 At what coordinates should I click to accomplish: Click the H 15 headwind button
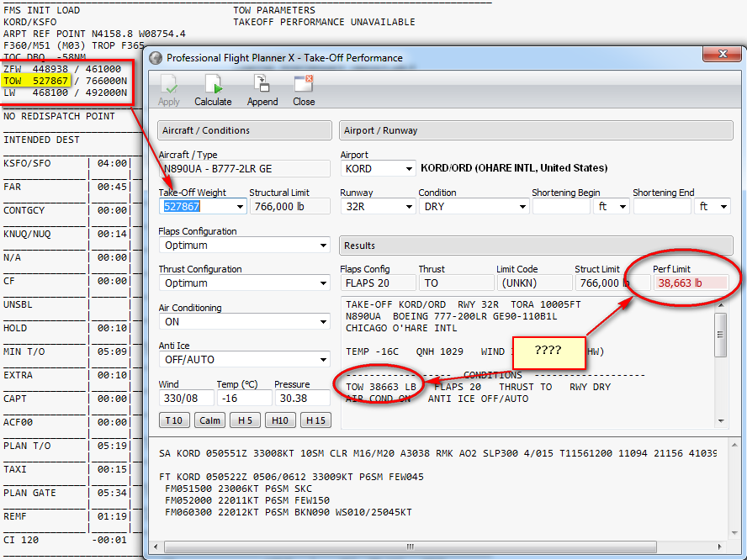[x=315, y=420]
